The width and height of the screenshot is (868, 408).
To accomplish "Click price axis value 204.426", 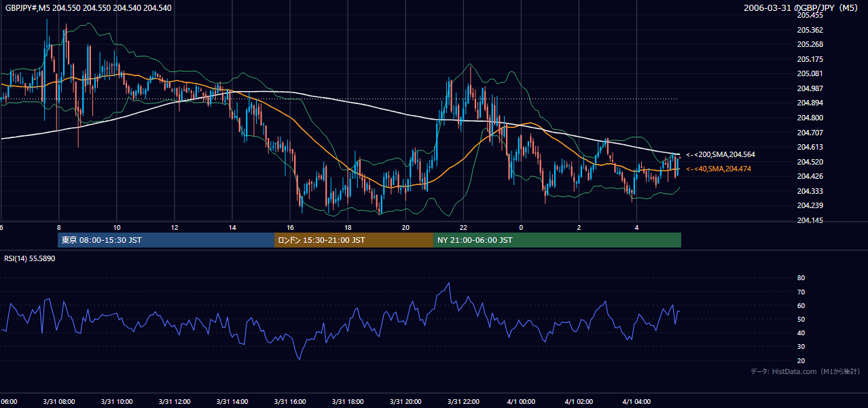I will 810,176.
